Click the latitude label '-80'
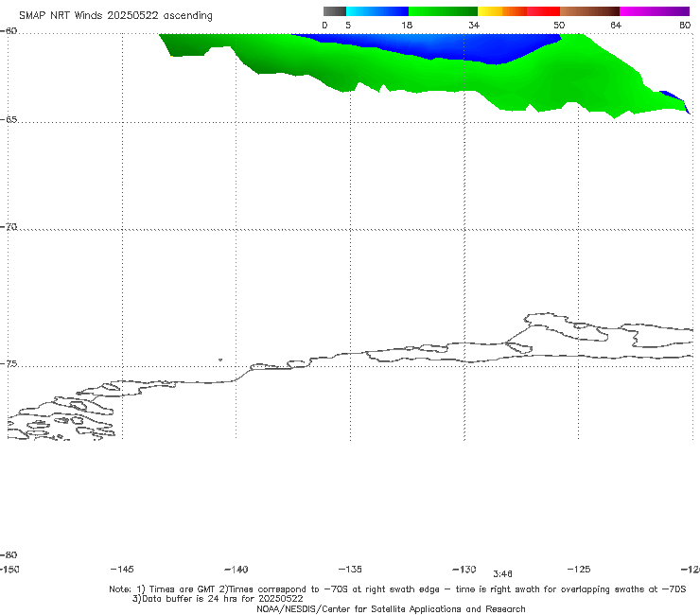 point(9,554)
